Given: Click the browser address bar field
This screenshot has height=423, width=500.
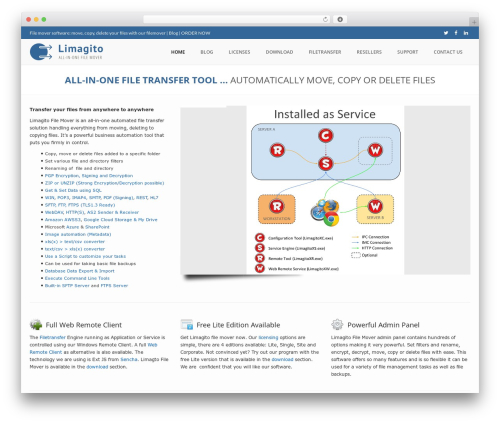Looking at the screenshot, I should [x=236, y=19].
